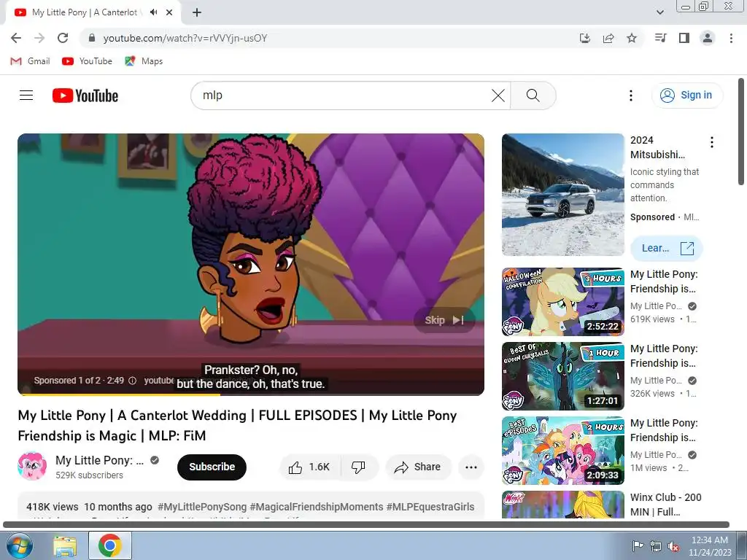Dislike the video with thumbs down
This screenshot has height=560, width=747.
(x=359, y=467)
